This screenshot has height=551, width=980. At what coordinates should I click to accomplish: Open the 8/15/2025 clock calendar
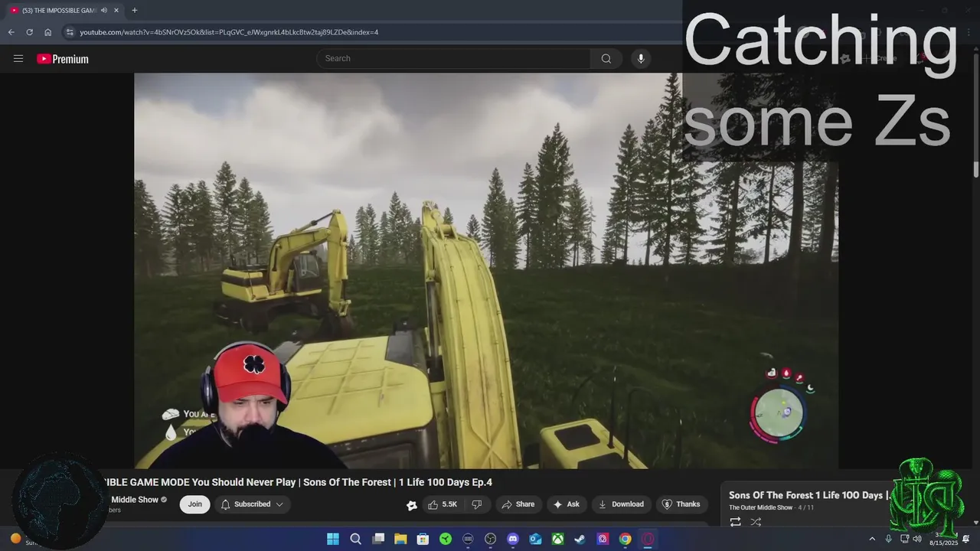(943, 539)
